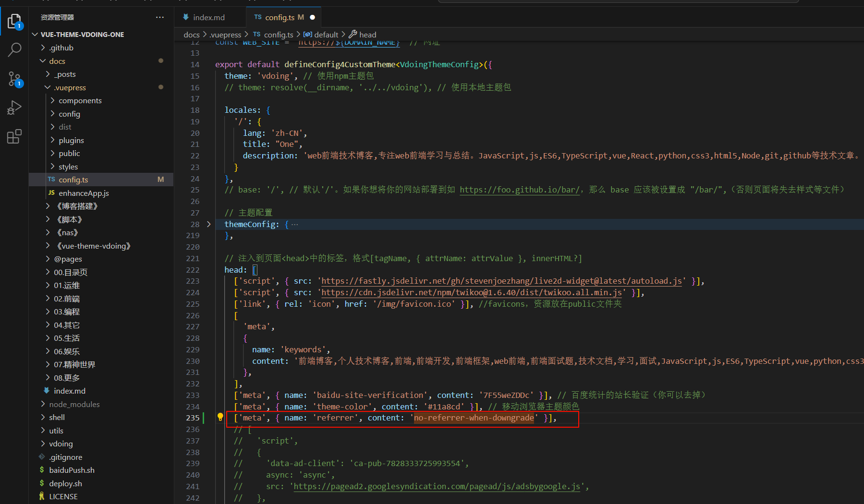The width and height of the screenshot is (864, 504).
Task: Click markdown icon beside index.md in tree
Action: click(47, 391)
